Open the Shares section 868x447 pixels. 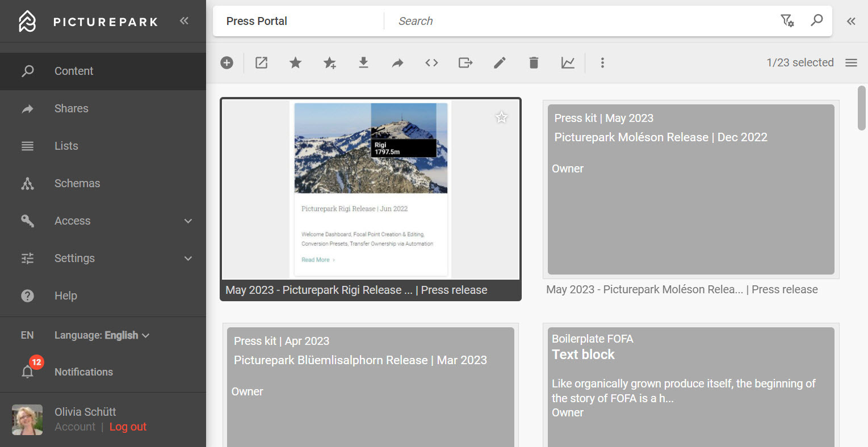[103, 108]
